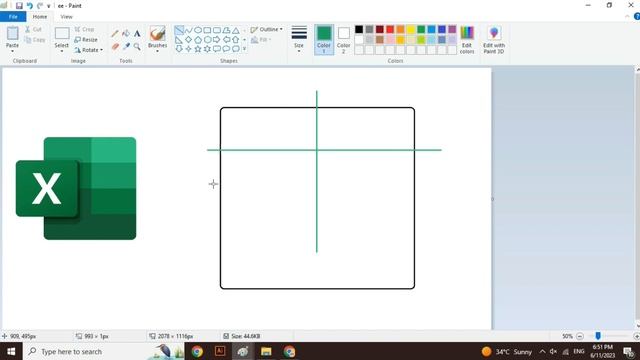Screen dimensions: 640x360
Task: Click the Redo arrow in the title bar
Action: coord(40,6)
